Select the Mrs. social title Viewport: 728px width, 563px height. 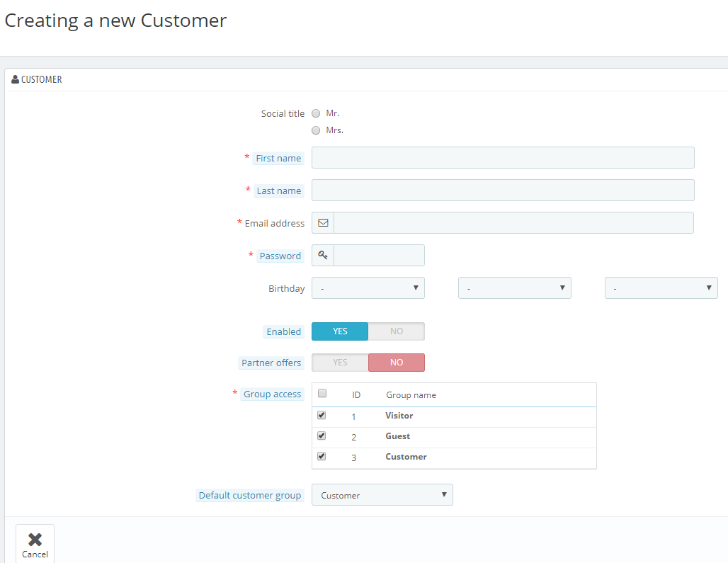[x=316, y=130]
